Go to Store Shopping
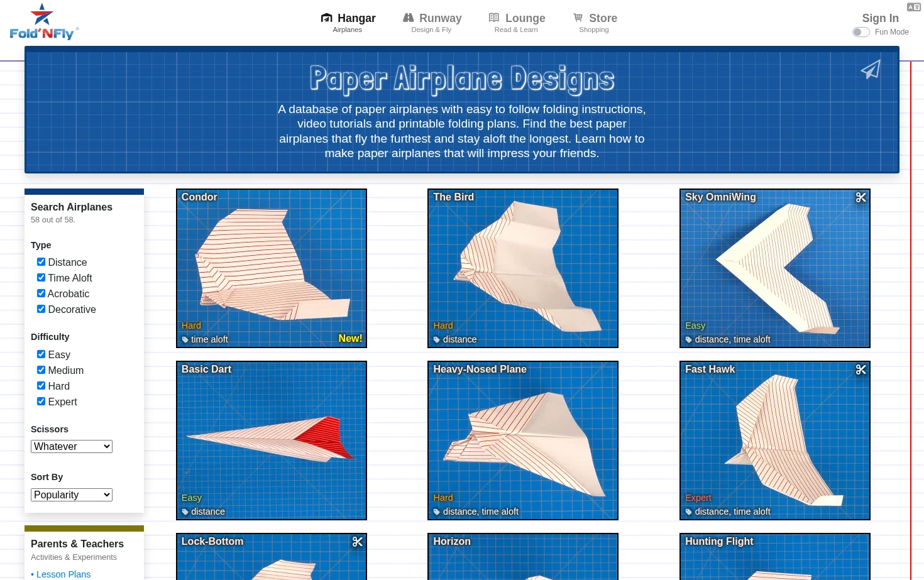Viewport: 924px width, 580px height. [595, 23]
